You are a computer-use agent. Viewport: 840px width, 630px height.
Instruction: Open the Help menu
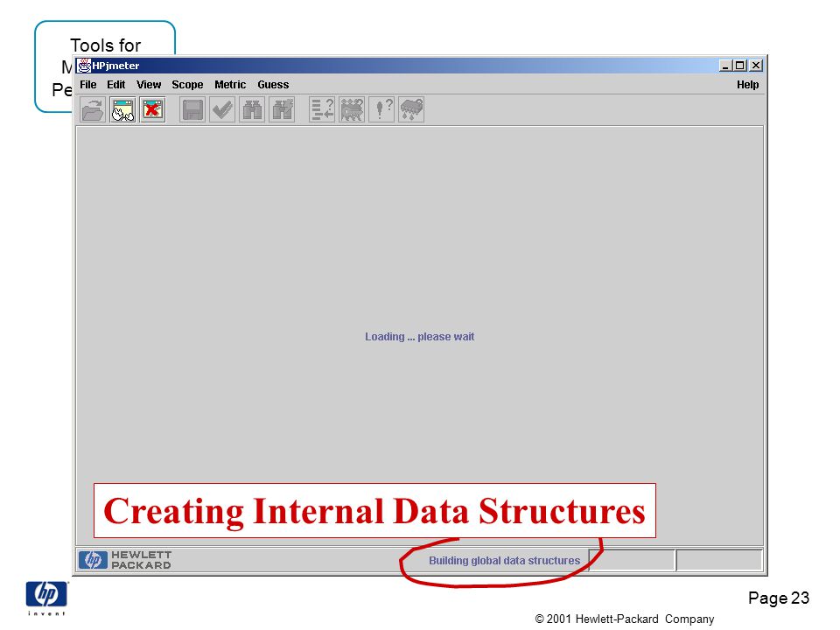tap(747, 85)
